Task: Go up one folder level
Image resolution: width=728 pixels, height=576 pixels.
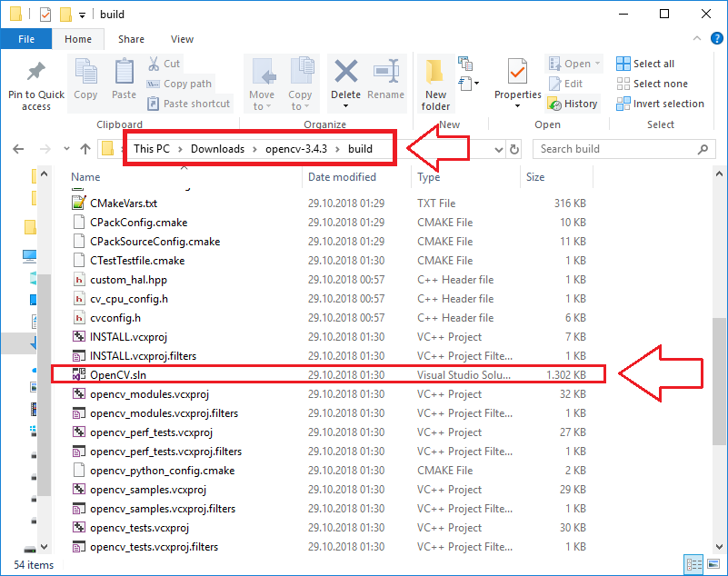Action: pyautogui.click(x=85, y=149)
